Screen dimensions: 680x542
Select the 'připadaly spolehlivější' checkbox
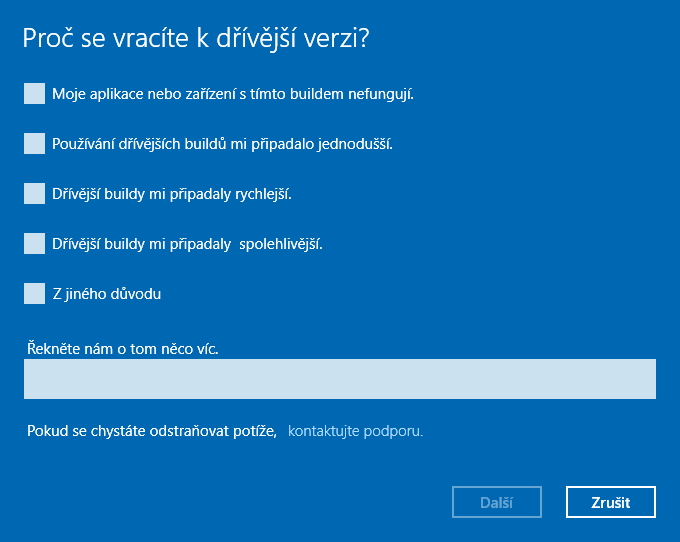35,244
